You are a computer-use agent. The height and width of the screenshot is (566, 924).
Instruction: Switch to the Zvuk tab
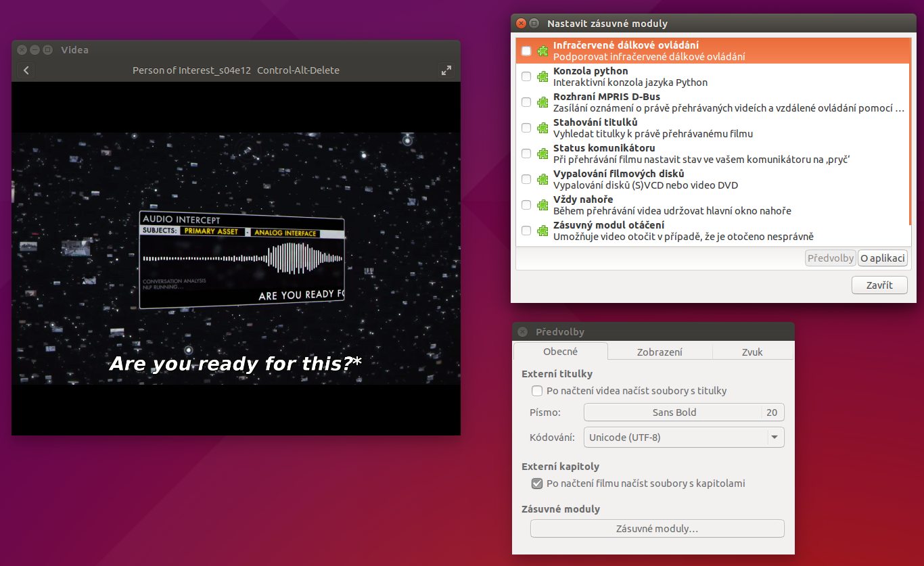tap(752, 352)
